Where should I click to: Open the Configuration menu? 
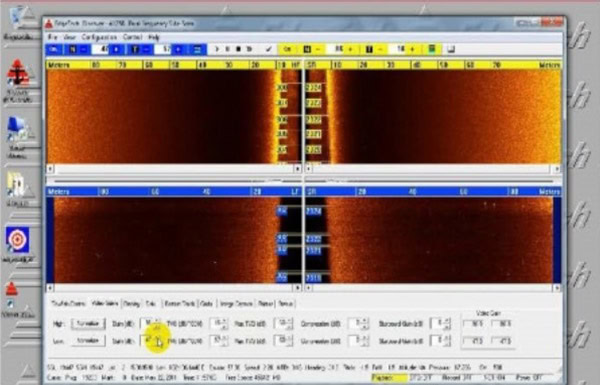99,37
